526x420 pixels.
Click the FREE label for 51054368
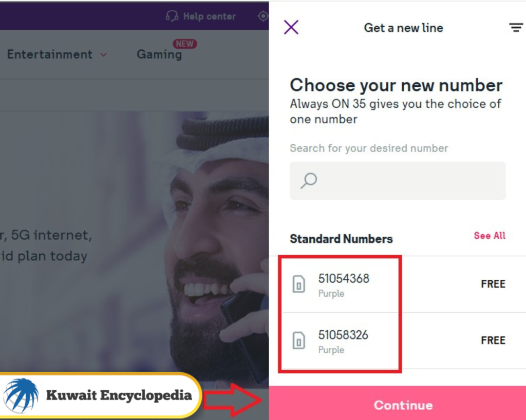point(493,284)
